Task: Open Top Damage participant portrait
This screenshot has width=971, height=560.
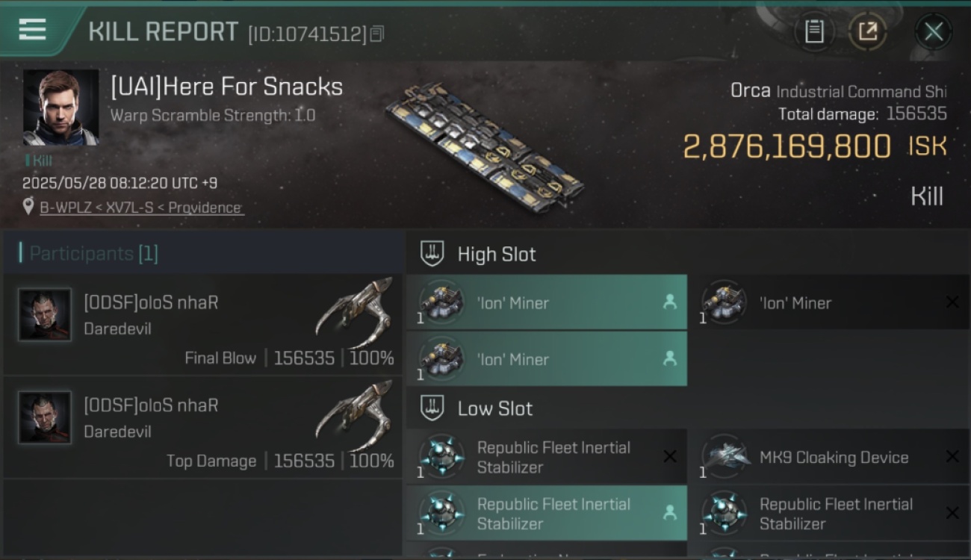Action: tap(45, 418)
